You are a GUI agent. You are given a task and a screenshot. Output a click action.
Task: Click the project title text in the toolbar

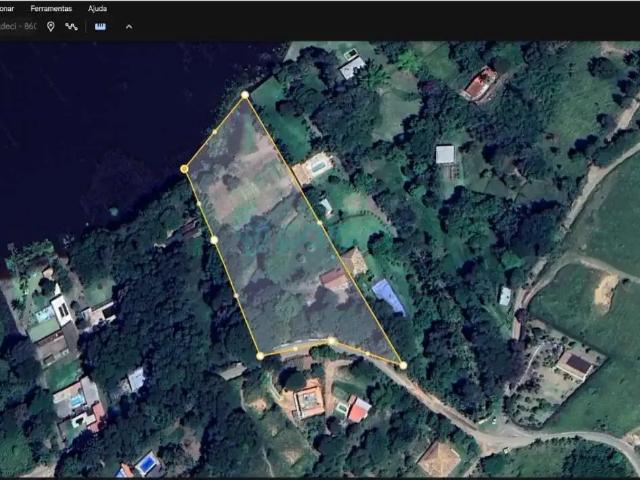pos(18,26)
